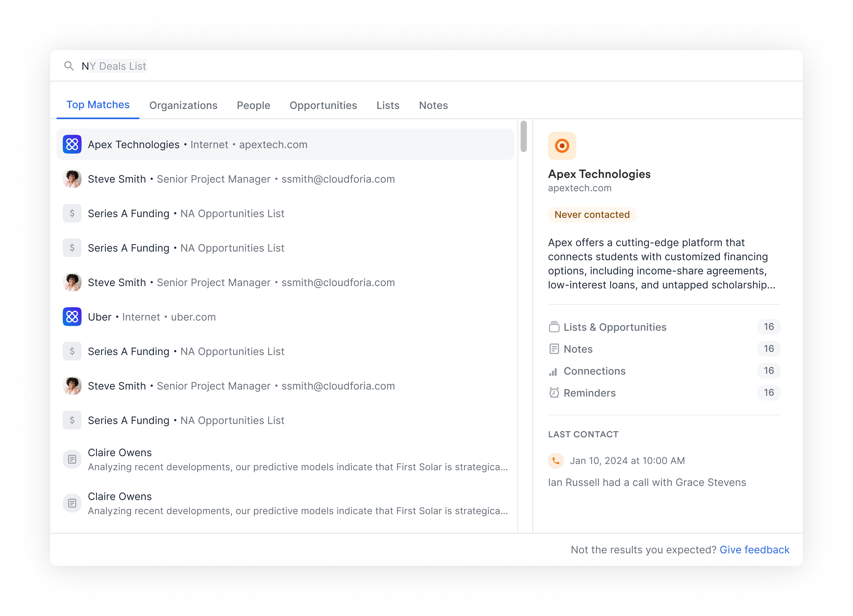853x616 pixels.
Task: Click the first Series A Funding dollar icon
Action: click(72, 214)
